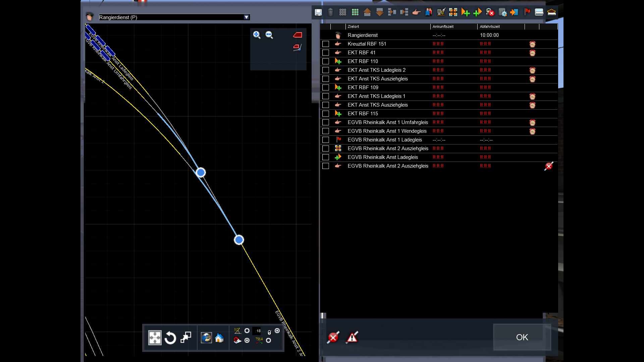The width and height of the screenshot is (644, 362).
Task: Zoom in with the plus magnifier
Action: [x=257, y=35]
